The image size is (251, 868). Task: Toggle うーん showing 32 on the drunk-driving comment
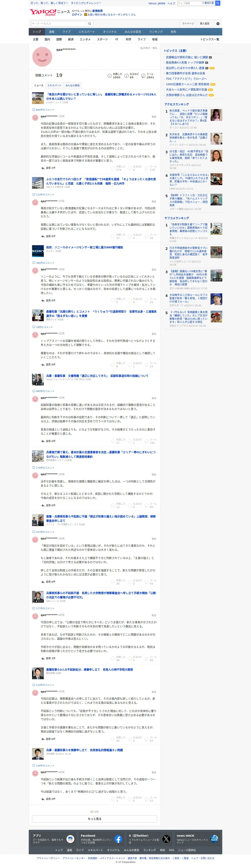[x=151, y=236]
